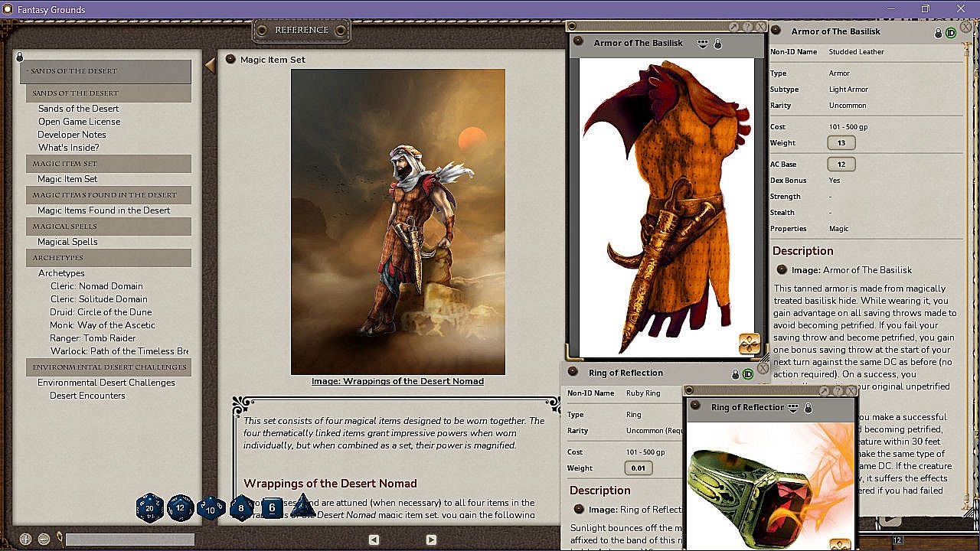This screenshot has height=551, width=980.
Task: Click the chat entry input box
Action: [x=130, y=540]
